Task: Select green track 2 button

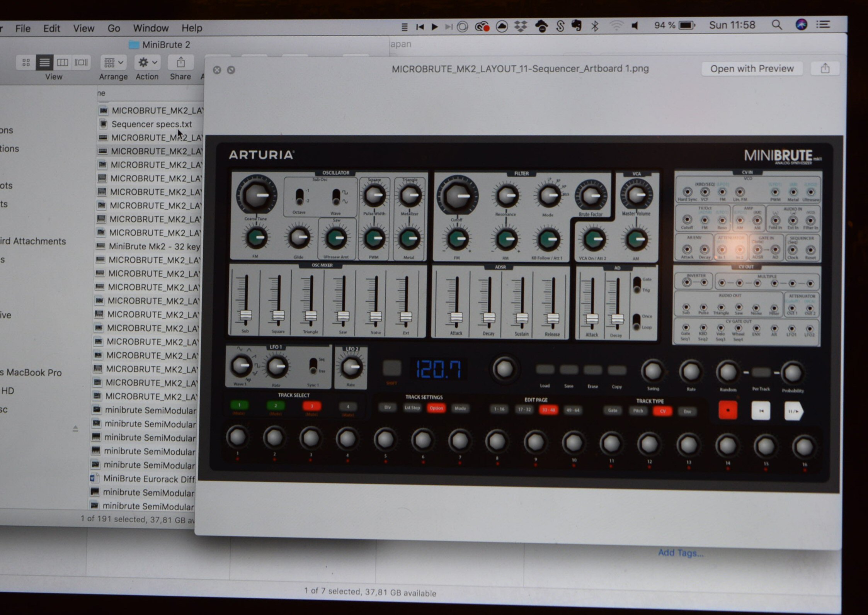Action: [x=276, y=405]
